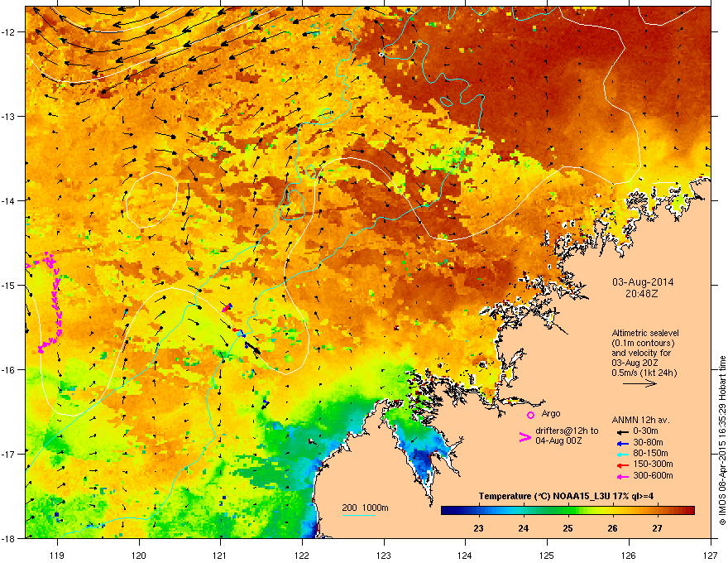Click the colorbar tick label "25"
Screen dimensions: 728x563
pos(568,528)
